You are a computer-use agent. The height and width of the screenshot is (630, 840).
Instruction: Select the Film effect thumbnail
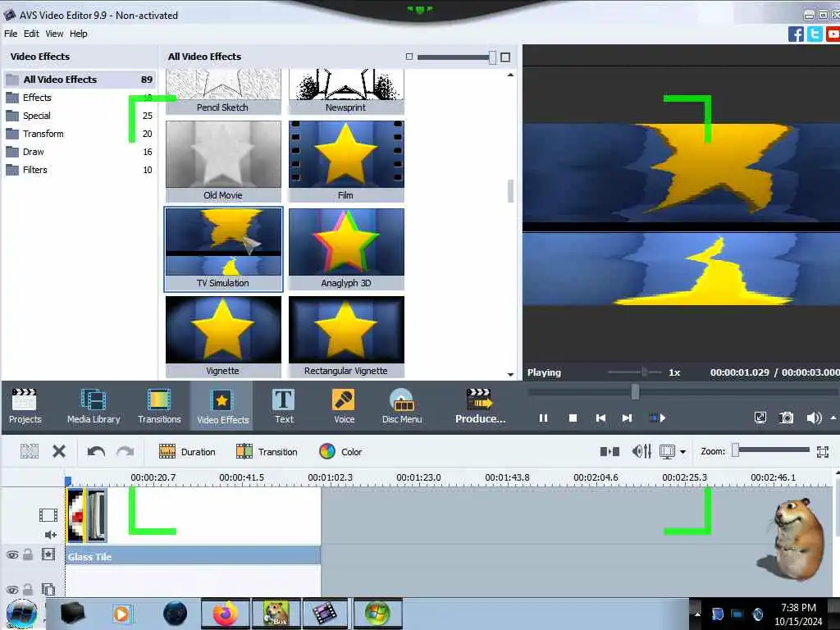click(346, 161)
